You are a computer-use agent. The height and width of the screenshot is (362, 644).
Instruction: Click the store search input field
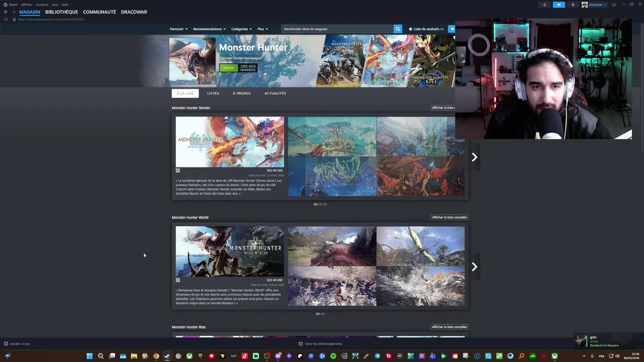337,29
